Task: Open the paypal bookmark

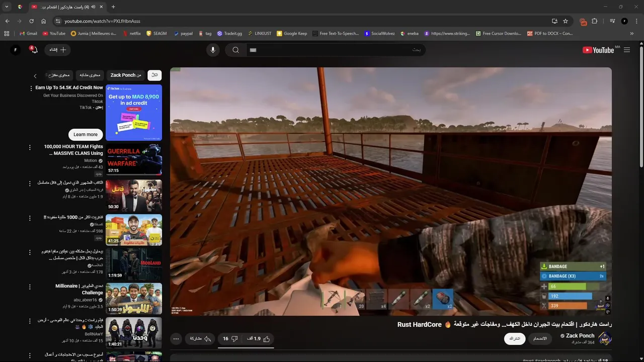Action: 183,34
